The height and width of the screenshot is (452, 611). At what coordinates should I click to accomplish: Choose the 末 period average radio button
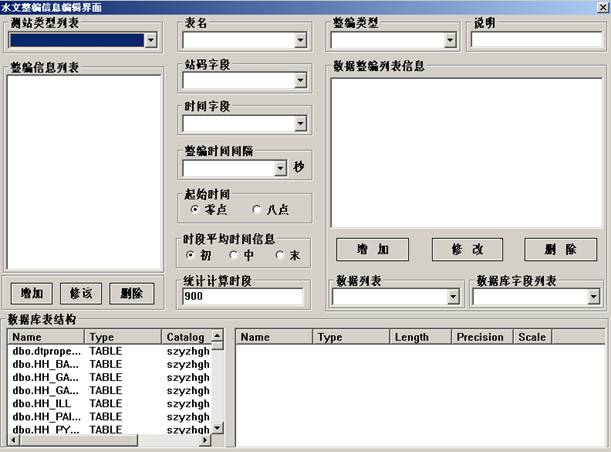[280, 255]
